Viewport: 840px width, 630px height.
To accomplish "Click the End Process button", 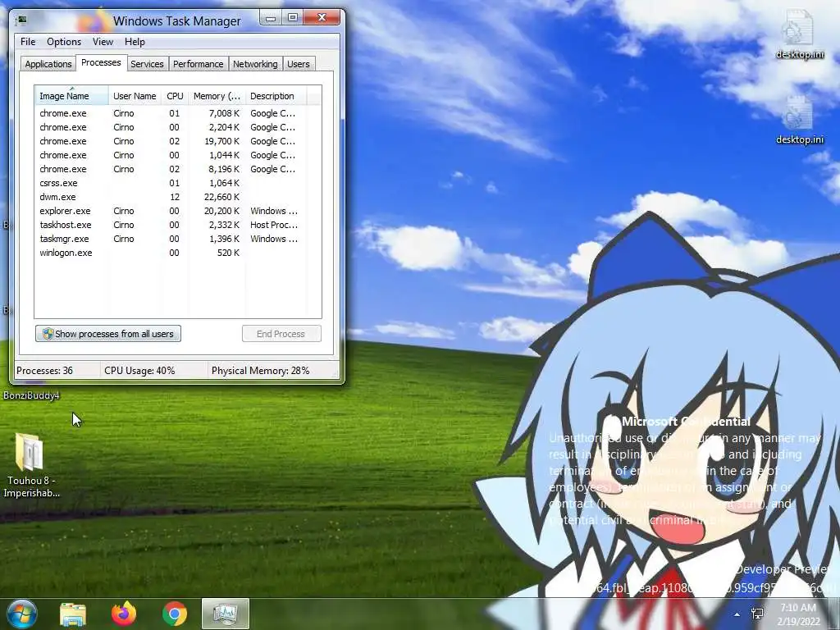I will click(x=281, y=334).
